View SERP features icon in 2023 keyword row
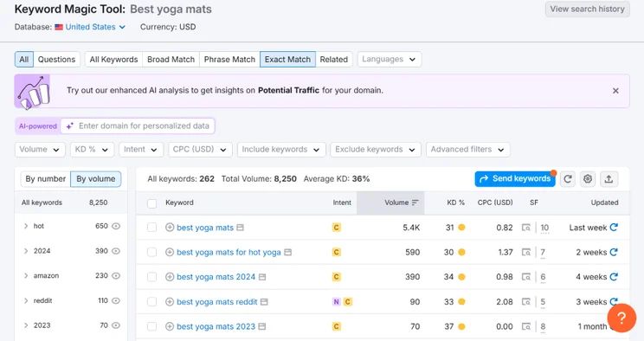 pyautogui.click(x=525, y=326)
